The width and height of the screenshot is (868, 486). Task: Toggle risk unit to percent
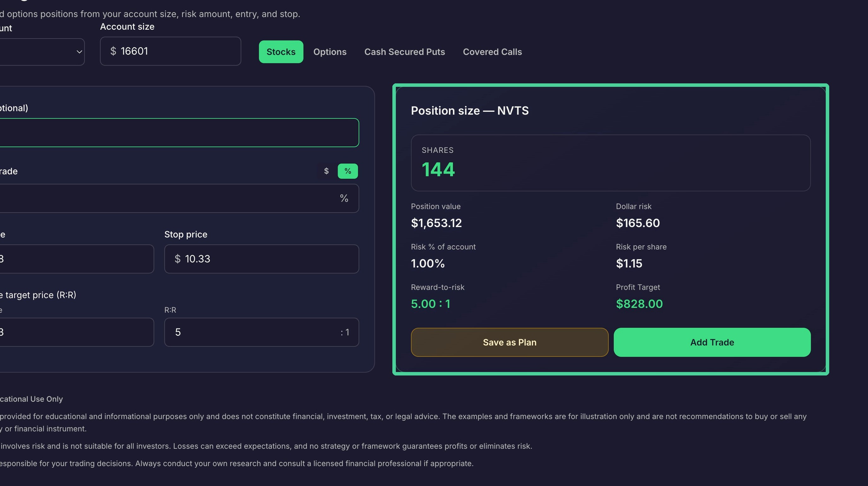point(347,171)
